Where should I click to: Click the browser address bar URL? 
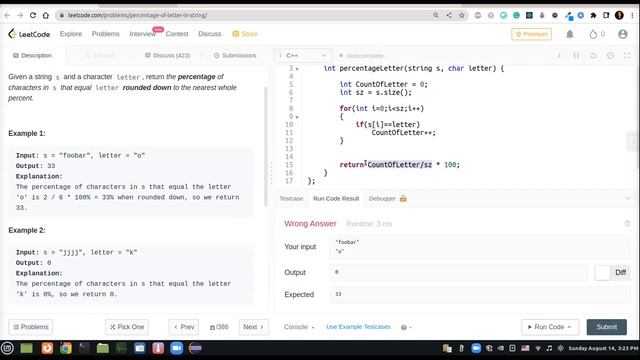pos(138,15)
